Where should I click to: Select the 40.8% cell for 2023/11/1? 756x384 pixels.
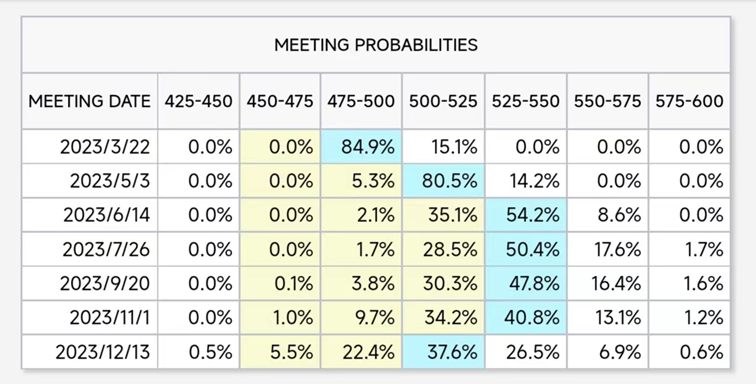coord(526,318)
